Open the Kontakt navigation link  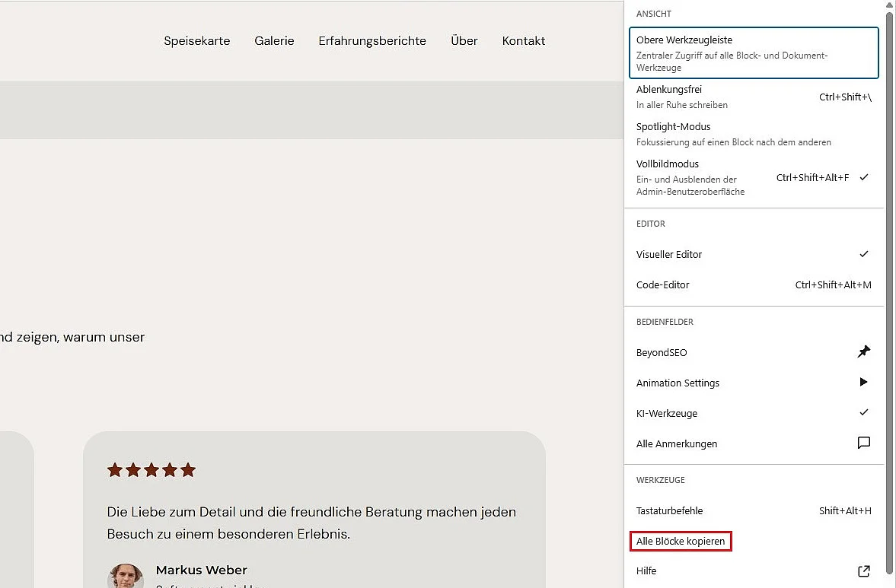(524, 41)
